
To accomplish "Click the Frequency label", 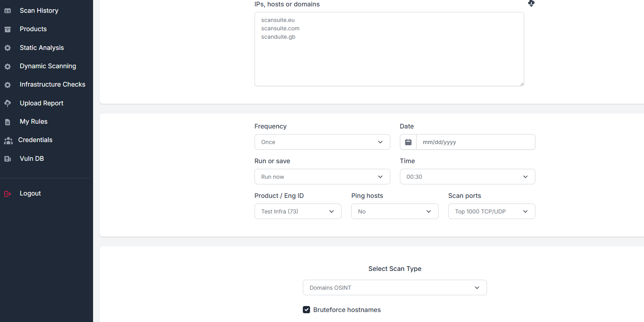I will tap(270, 126).
